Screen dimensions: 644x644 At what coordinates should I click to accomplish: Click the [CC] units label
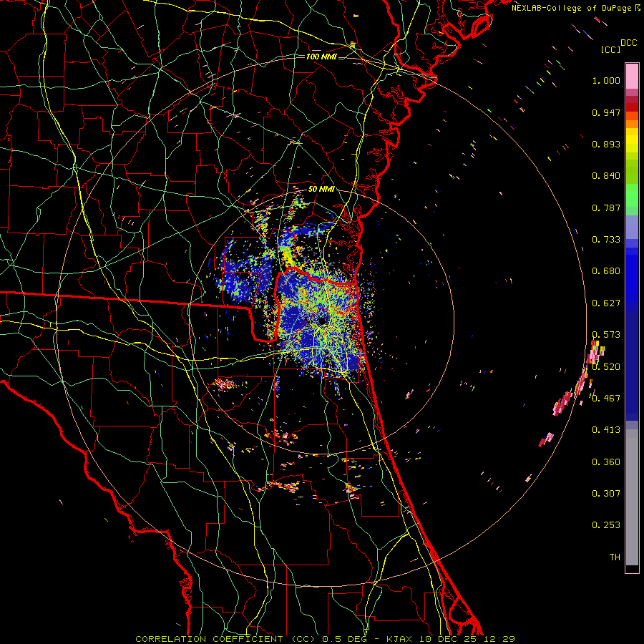coord(610,49)
